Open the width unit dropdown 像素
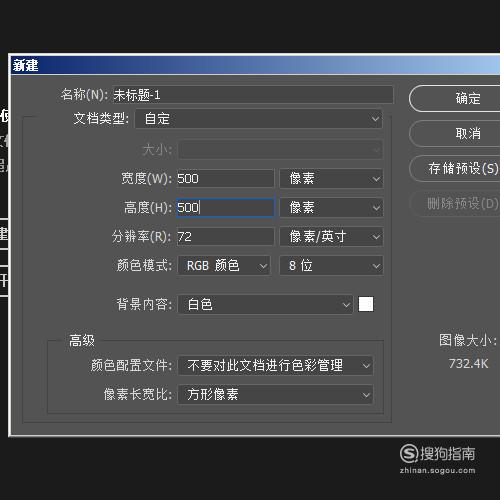The width and height of the screenshot is (500, 500). coord(331,178)
